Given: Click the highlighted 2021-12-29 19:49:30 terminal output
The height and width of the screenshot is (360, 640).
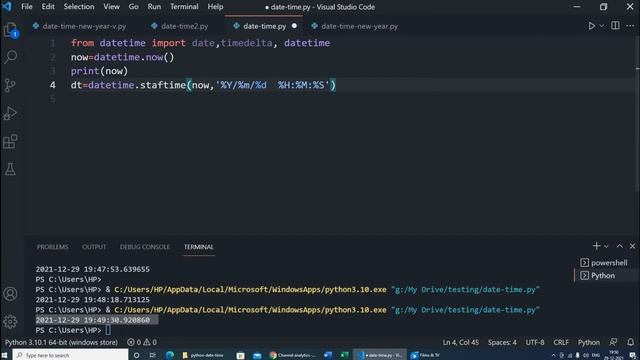Looking at the screenshot, I should 97,320.
